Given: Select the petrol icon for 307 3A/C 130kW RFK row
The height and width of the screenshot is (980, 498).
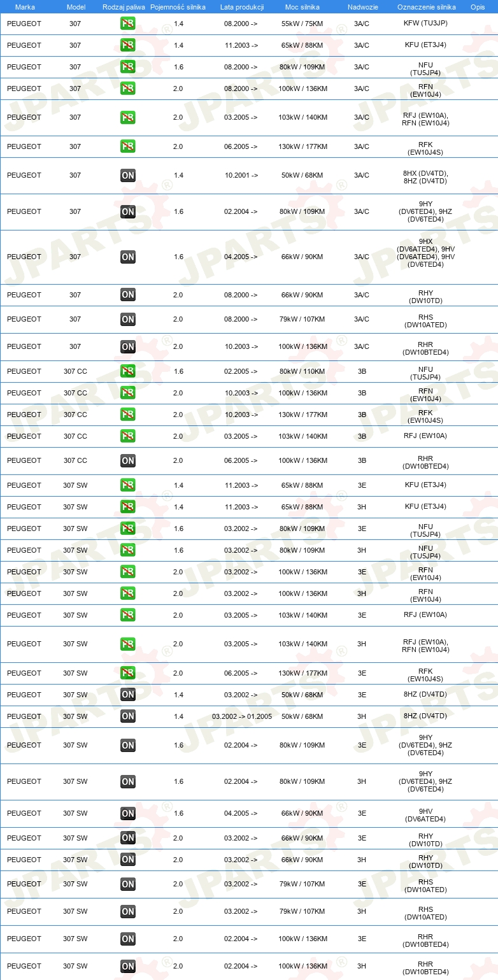Looking at the screenshot, I should click(128, 146).
